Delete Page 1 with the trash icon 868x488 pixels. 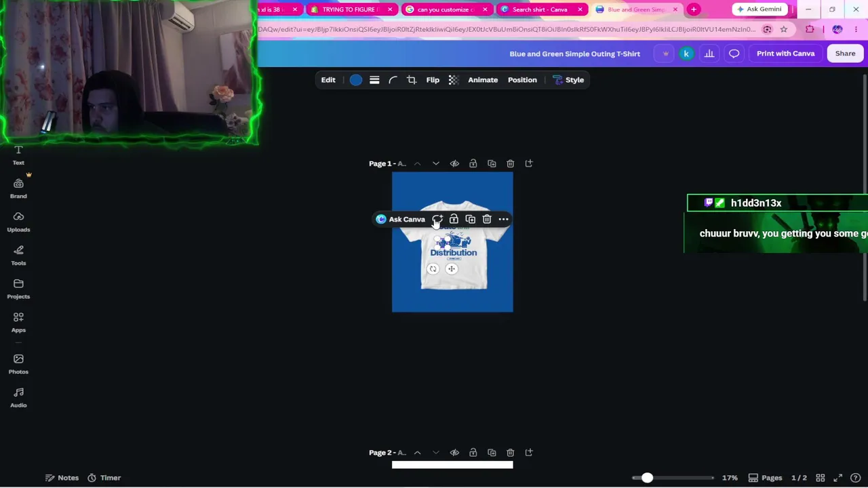511,163
